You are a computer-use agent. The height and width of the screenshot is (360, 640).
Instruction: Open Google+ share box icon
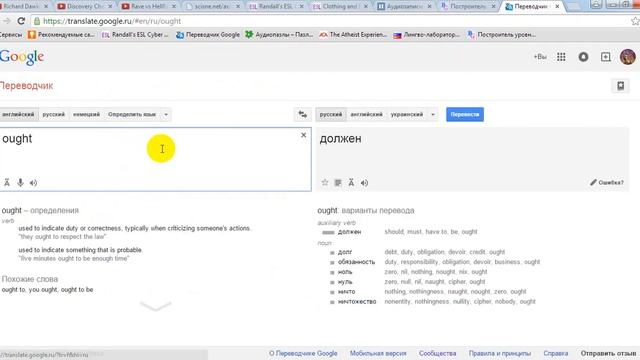(606, 57)
